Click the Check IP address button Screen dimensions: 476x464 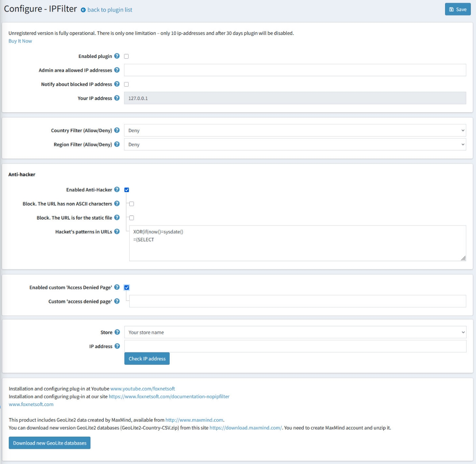[147, 359]
